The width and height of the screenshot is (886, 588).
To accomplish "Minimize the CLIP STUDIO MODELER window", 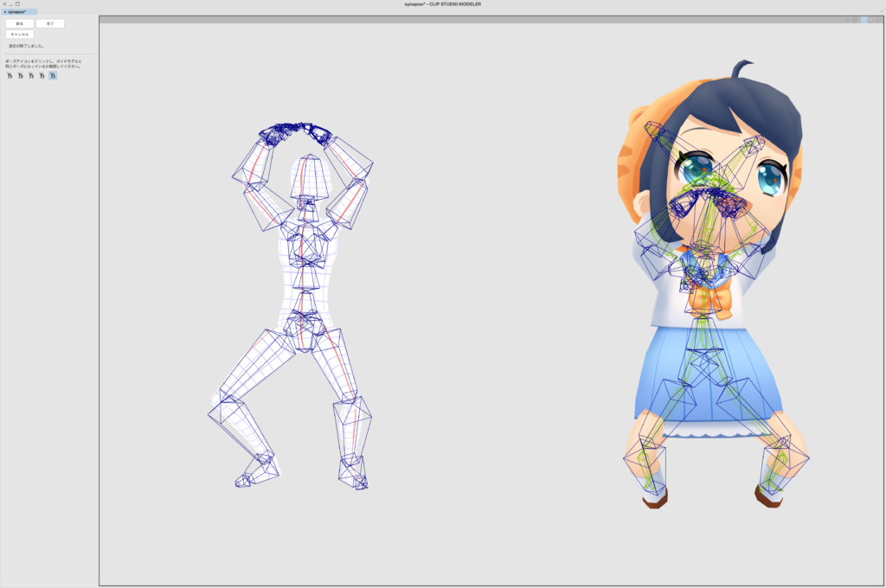I will tap(10, 4).
